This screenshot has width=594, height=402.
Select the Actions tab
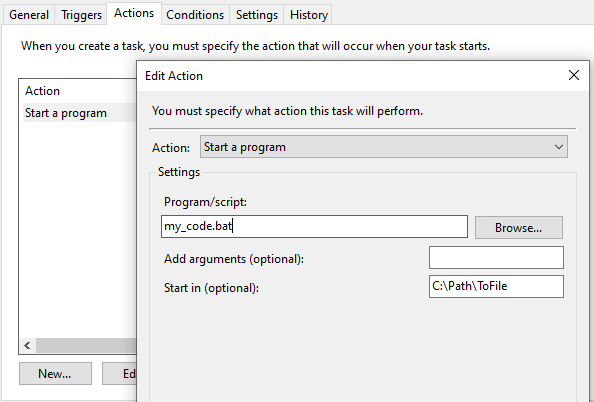coord(134,13)
